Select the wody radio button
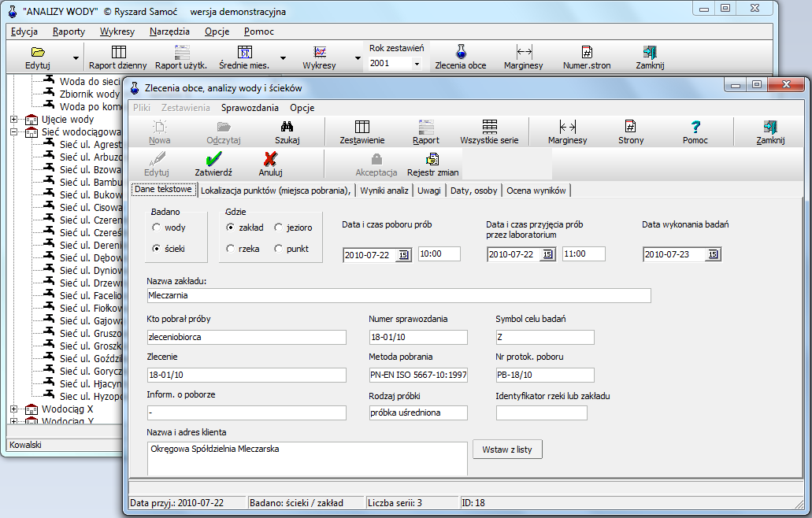812x518 pixels. click(157, 228)
